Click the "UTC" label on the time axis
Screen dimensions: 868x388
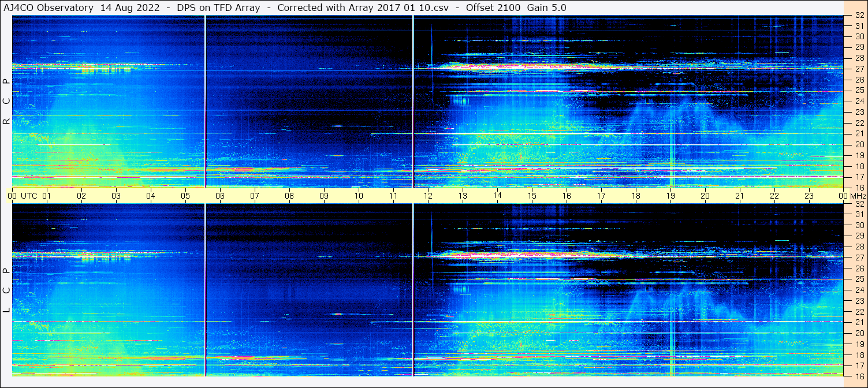[29, 196]
